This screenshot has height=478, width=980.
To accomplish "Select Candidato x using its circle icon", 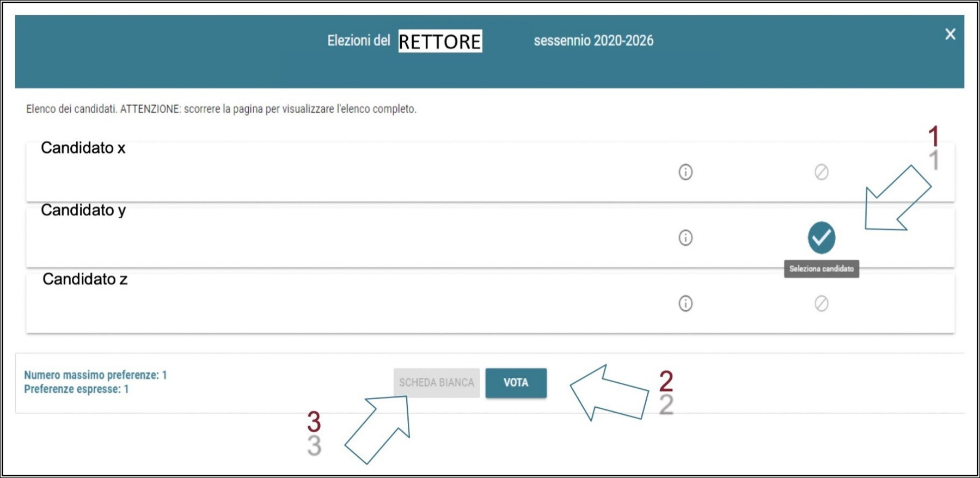I will [x=822, y=172].
